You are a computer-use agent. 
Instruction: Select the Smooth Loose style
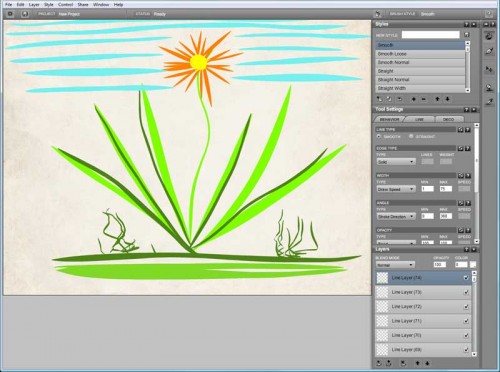click(420, 54)
